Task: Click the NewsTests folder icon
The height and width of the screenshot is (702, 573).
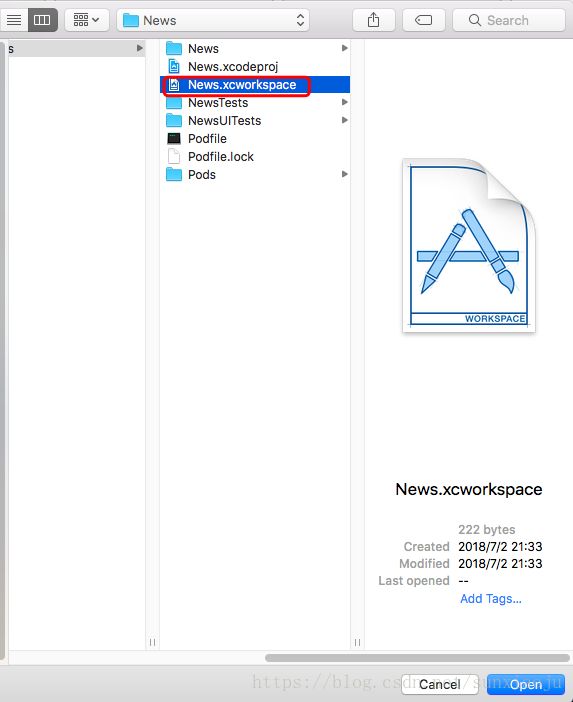Action: (x=174, y=103)
